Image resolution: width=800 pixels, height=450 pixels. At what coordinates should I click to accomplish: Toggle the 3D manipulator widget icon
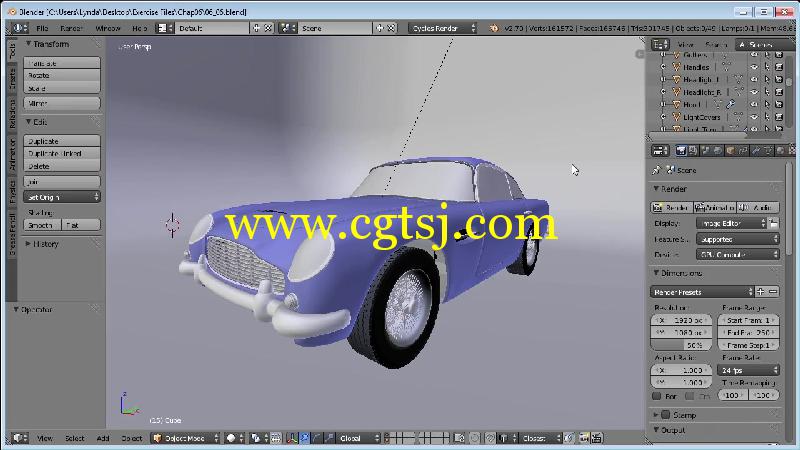[x=292, y=438]
